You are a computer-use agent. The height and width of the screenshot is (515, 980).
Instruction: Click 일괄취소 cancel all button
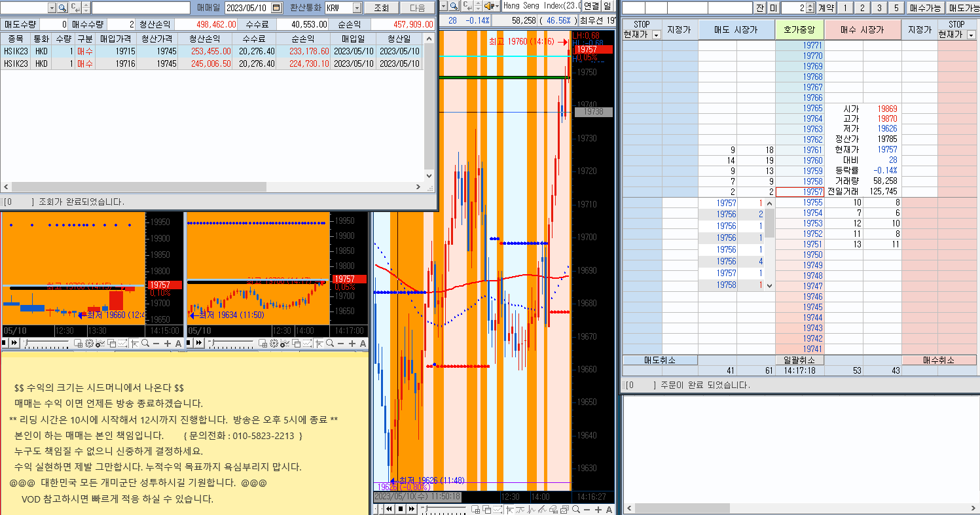(799, 360)
